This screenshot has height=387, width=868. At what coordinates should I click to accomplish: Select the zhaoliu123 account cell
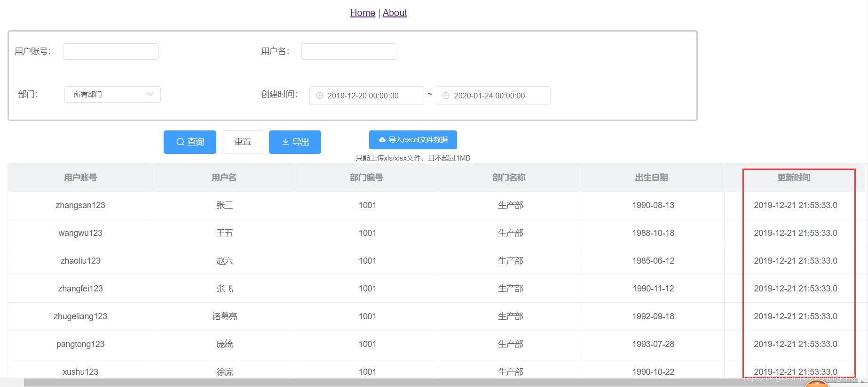[x=80, y=261]
